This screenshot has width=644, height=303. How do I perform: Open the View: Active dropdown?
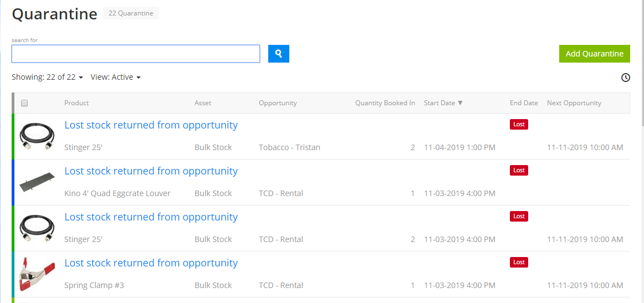[115, 78]
